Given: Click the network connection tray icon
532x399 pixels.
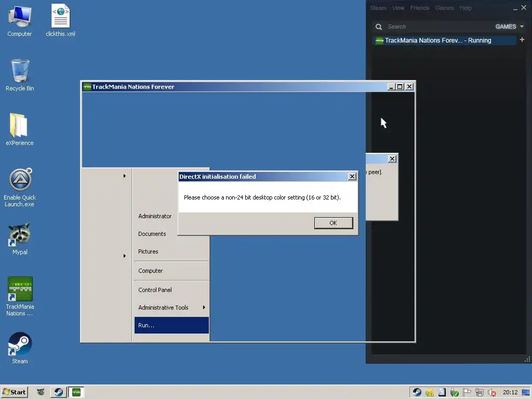Looking at the screenshot, I should 480,393.
